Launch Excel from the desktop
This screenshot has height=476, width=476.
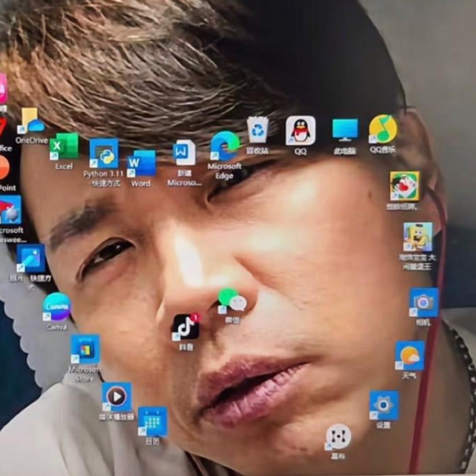64,146
